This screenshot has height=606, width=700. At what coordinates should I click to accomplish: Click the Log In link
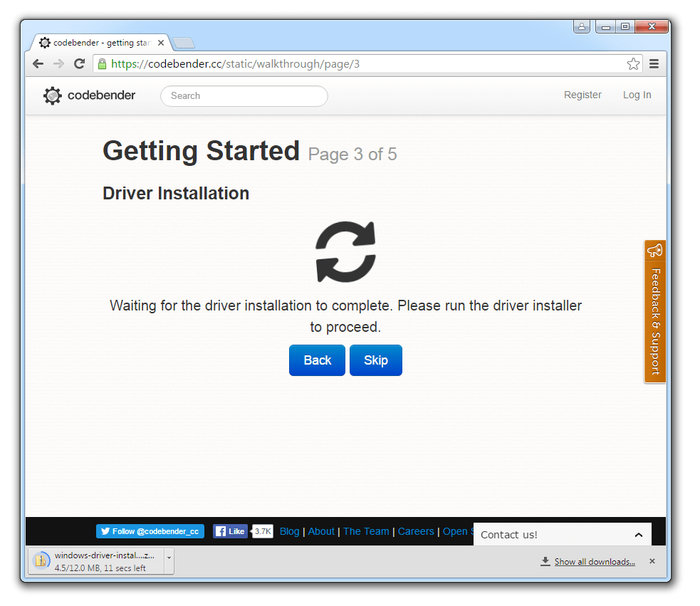(637, 95)
